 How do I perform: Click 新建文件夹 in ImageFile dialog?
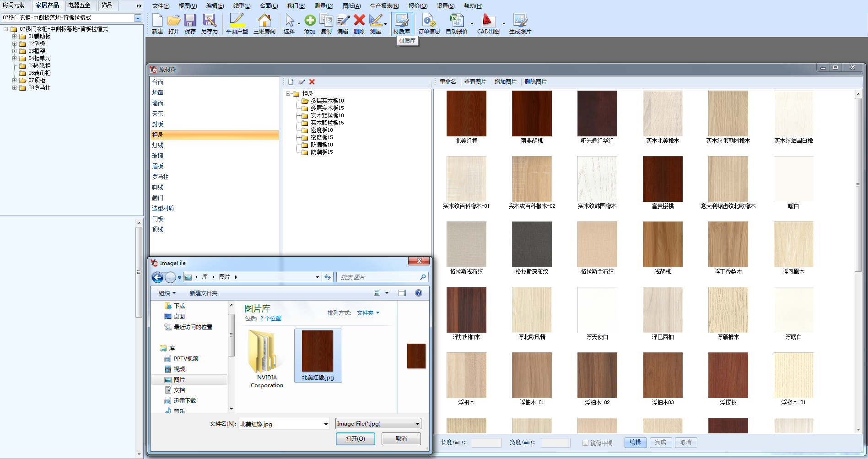(204, 293)
